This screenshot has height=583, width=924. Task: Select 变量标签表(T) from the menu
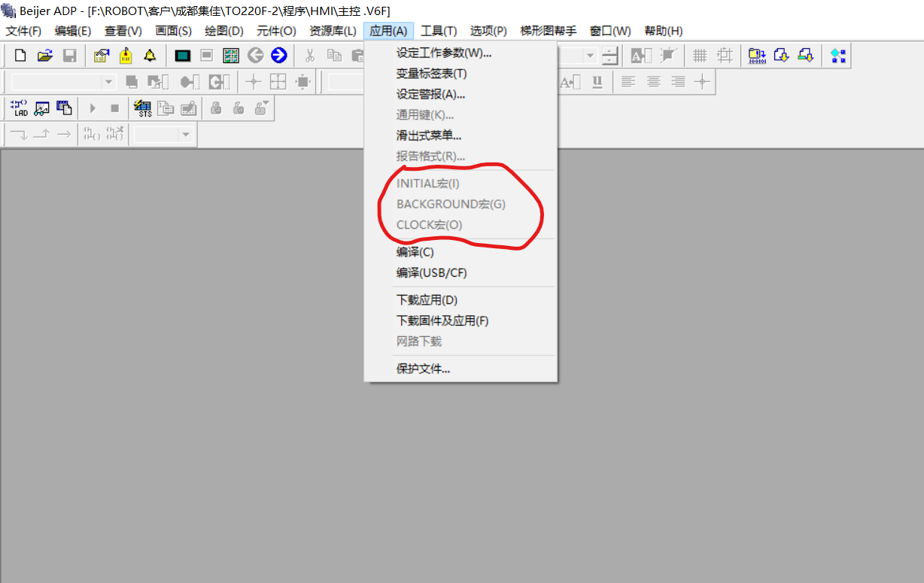[431, 74]
